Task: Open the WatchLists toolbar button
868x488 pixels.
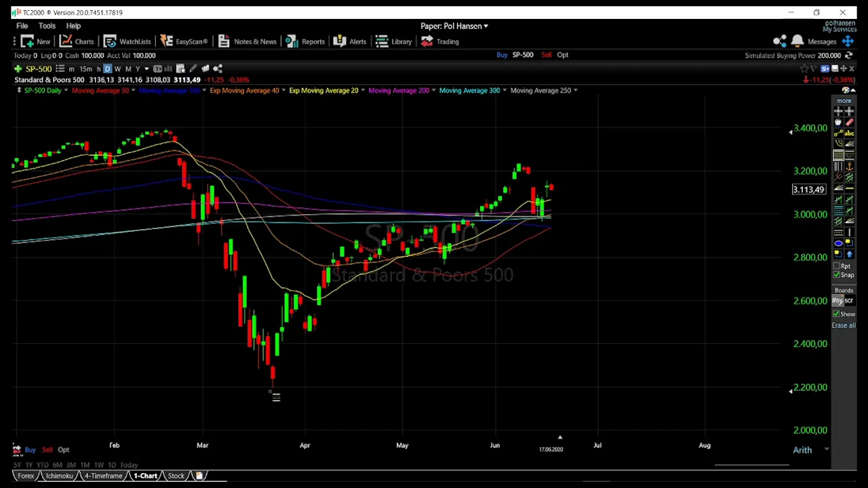Action: point(127,41)
